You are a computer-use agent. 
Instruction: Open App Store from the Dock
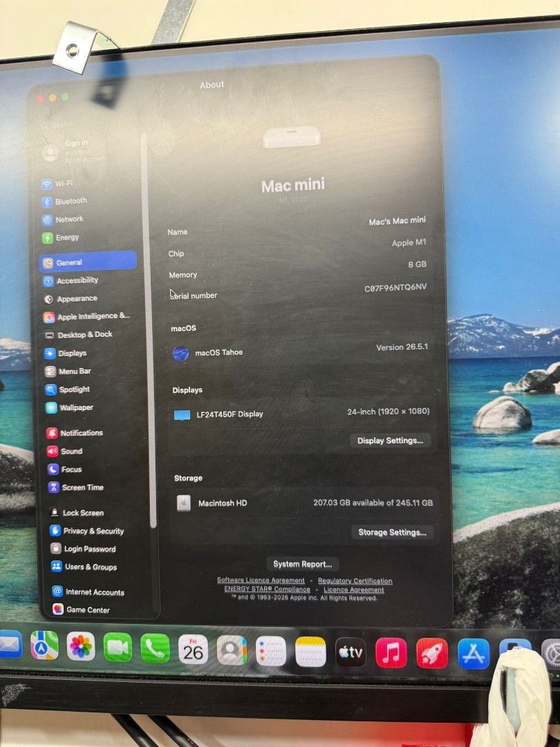pyautogui.click(x=474, y=654)
